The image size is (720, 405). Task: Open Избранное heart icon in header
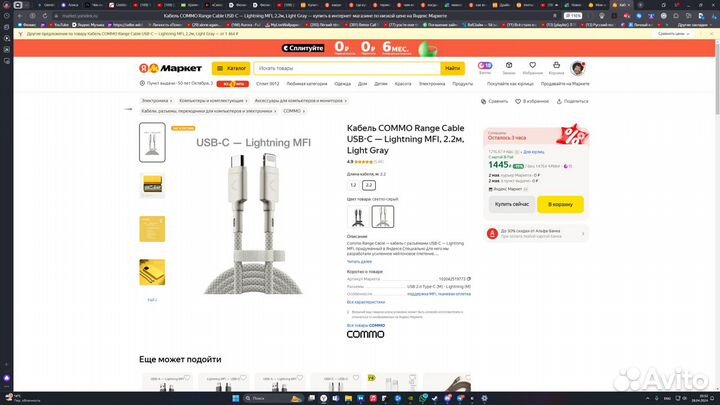pos(533,68)
